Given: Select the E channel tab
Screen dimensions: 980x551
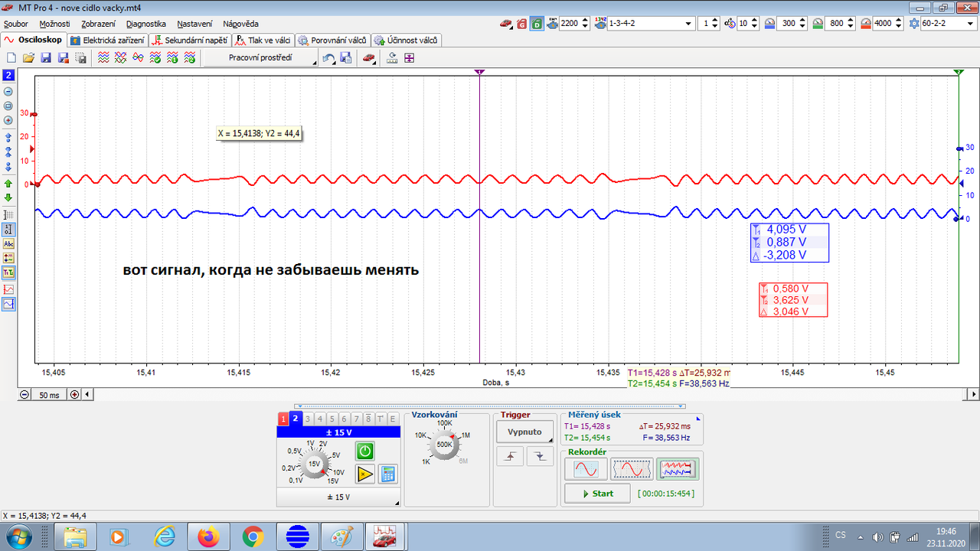Looking at the screenshot, I should [x=393, y=419].
